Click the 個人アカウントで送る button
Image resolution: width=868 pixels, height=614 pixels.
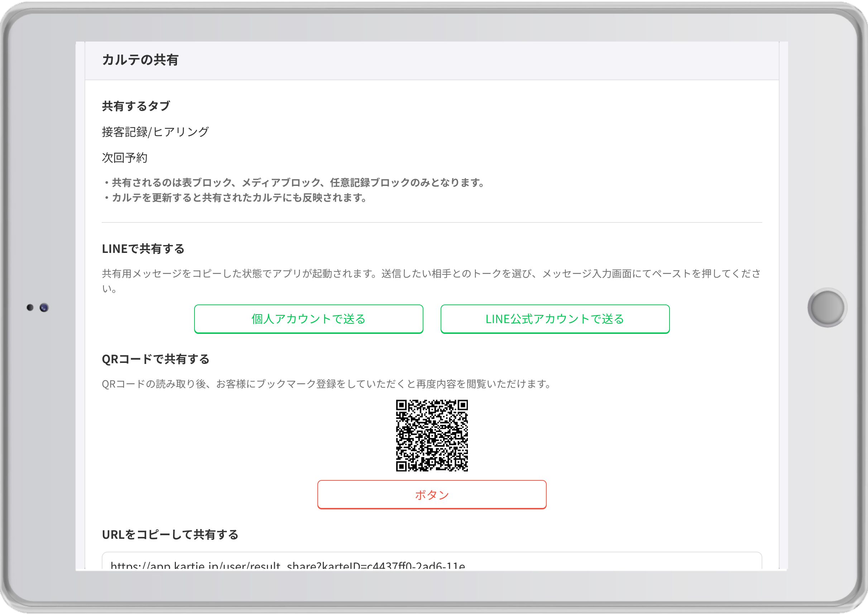[308, 319]
